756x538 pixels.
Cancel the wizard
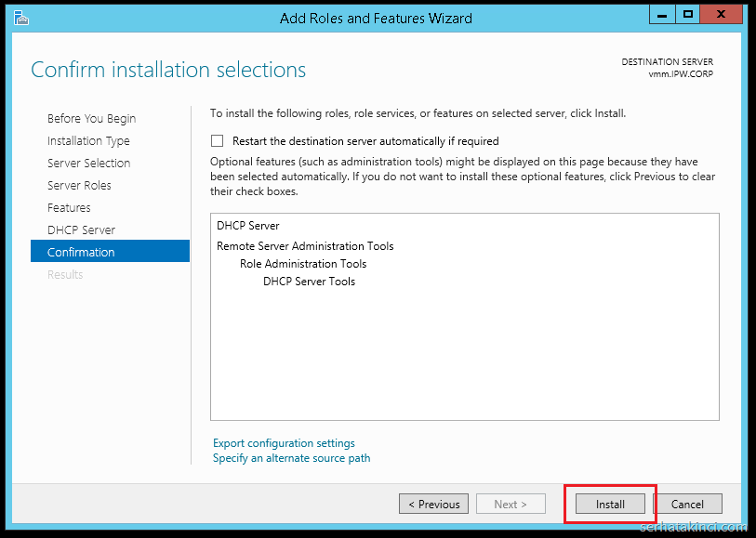687,505
